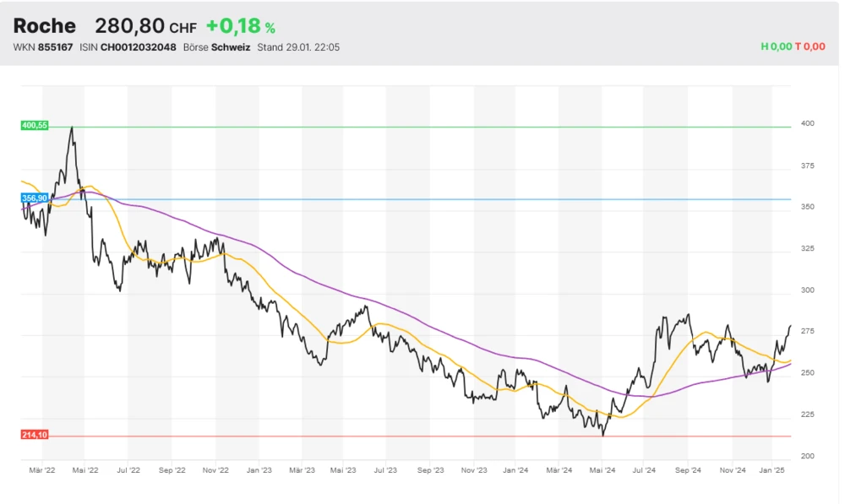Viewport: 845px width, 504px height.
Task: Click the Sep '24 x-axis label
Action: click(689, 469)
